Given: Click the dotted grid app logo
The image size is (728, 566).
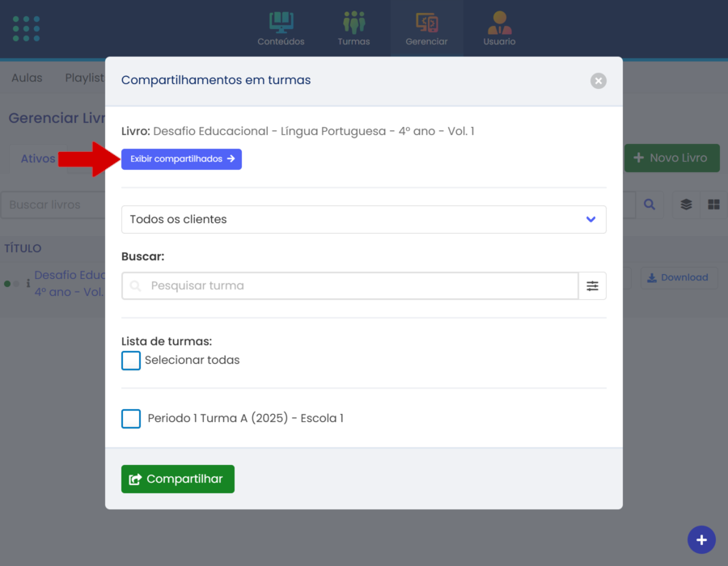Looking at the screenshot, I should (x=27, y=28).
